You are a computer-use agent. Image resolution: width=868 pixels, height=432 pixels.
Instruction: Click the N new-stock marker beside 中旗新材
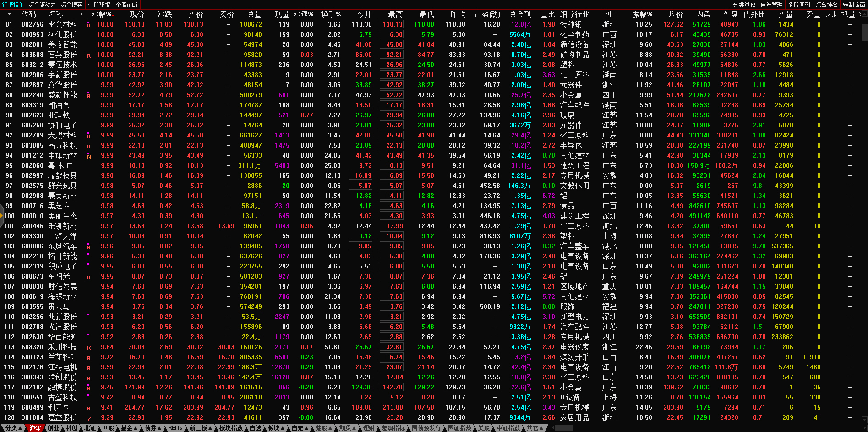click(89, 156)
